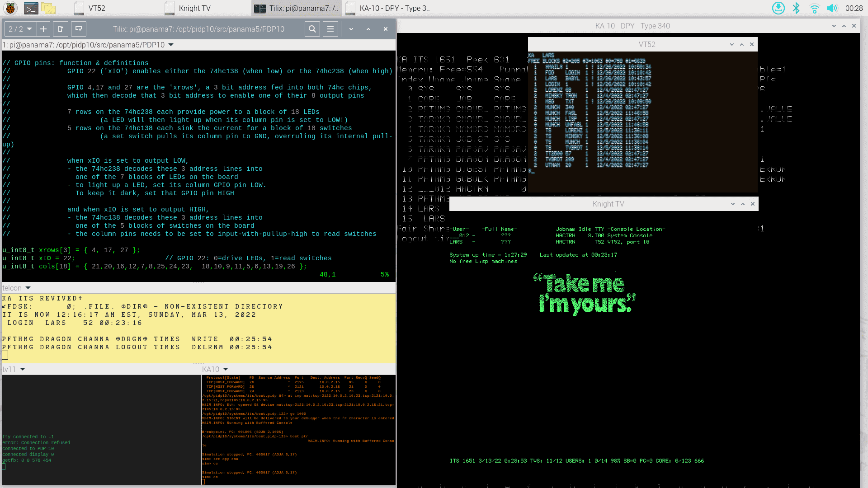Screen dimensions: 868x488
Task: Add a new Tilix session
Action: click(43, 29)
